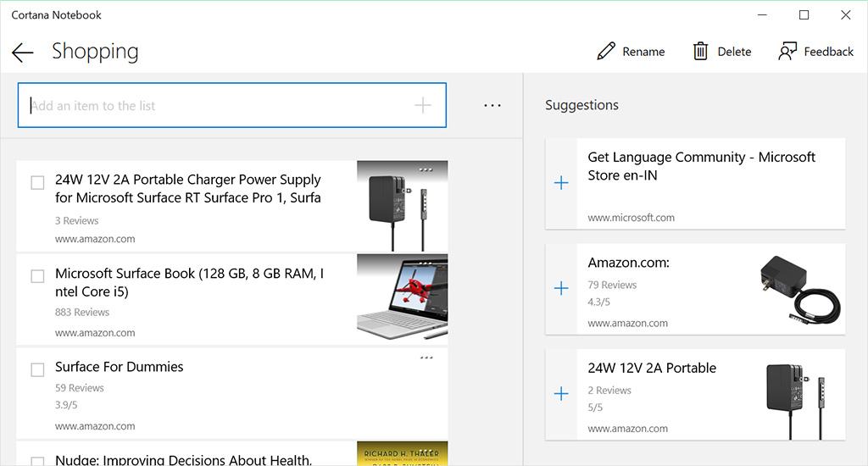The image size is (868, 466).
Task: Click the '5/5' rating text
Action: pyautogui.click(x=595, y=408)
